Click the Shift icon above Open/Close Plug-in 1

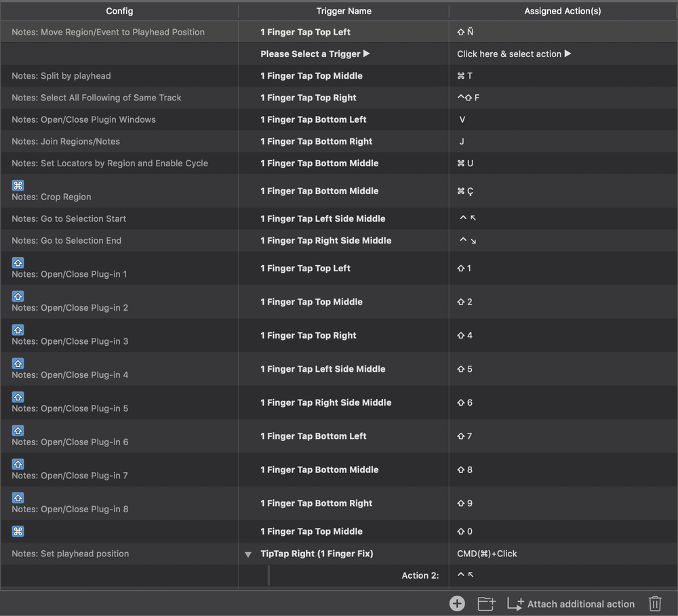[x=18, y=263]
